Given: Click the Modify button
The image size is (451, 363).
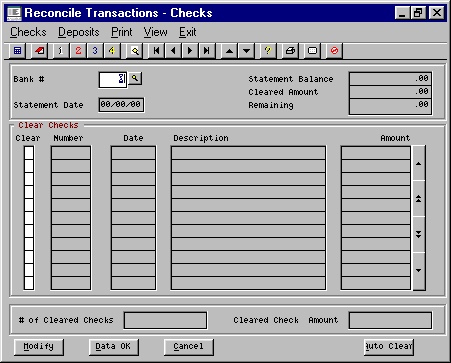Looking at the screenshot, I should click(x=39, y=347).
